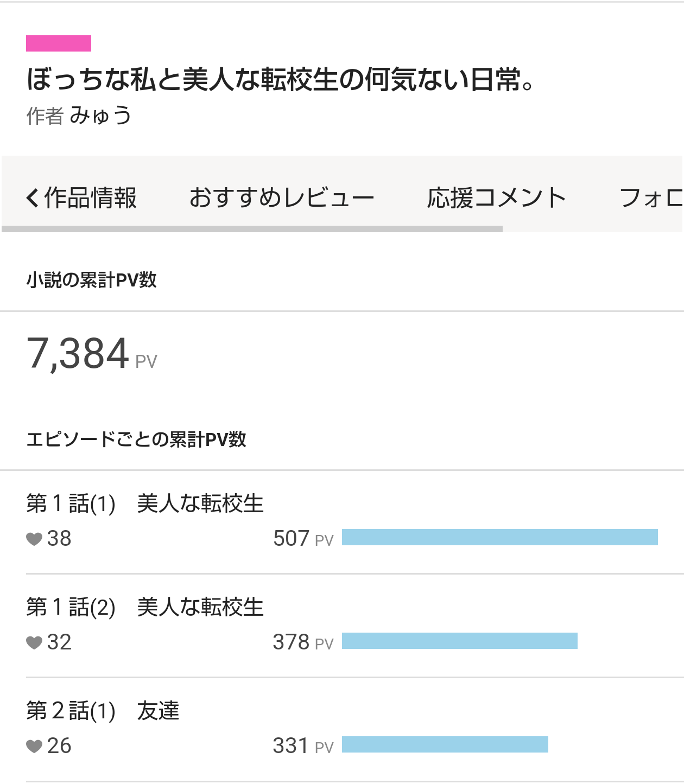Viewport: 684px width, 784px height.
Task: Click the 小説の累計PV数 heading
Action: (91, 280)
